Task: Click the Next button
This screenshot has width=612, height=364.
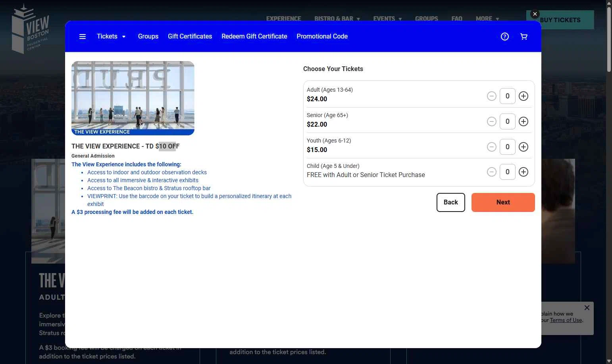Action: [x=503, y=202]
